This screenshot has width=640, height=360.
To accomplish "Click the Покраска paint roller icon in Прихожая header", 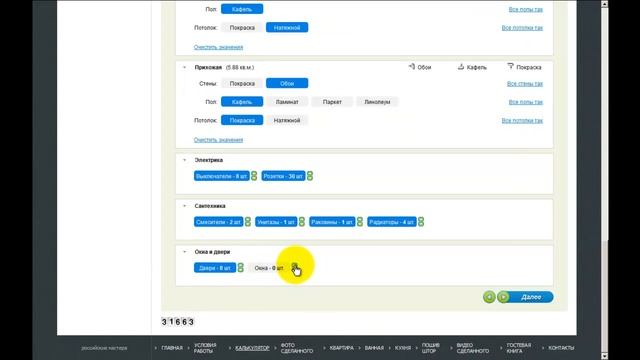I will pos(510,67).
